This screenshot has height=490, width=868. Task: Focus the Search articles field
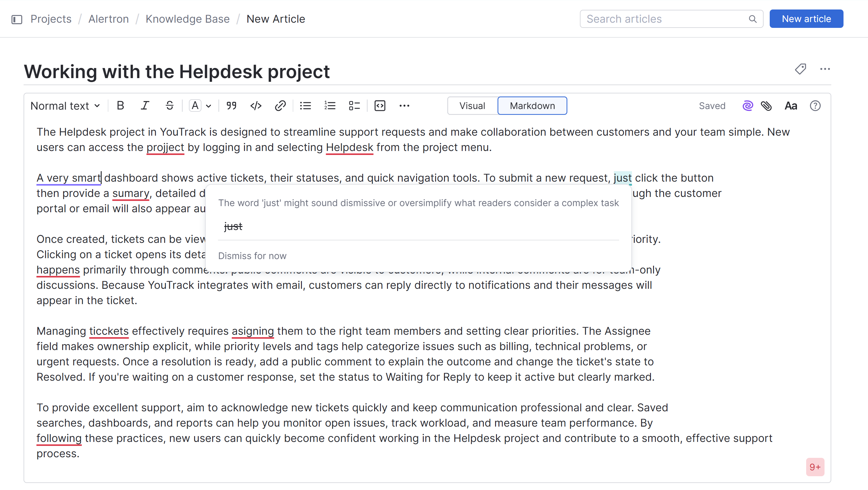(x=666, y=19)
